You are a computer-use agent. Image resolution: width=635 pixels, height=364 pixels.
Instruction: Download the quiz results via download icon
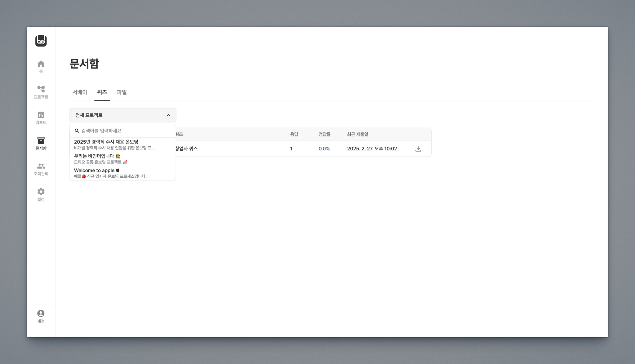[x=418, y=149]
